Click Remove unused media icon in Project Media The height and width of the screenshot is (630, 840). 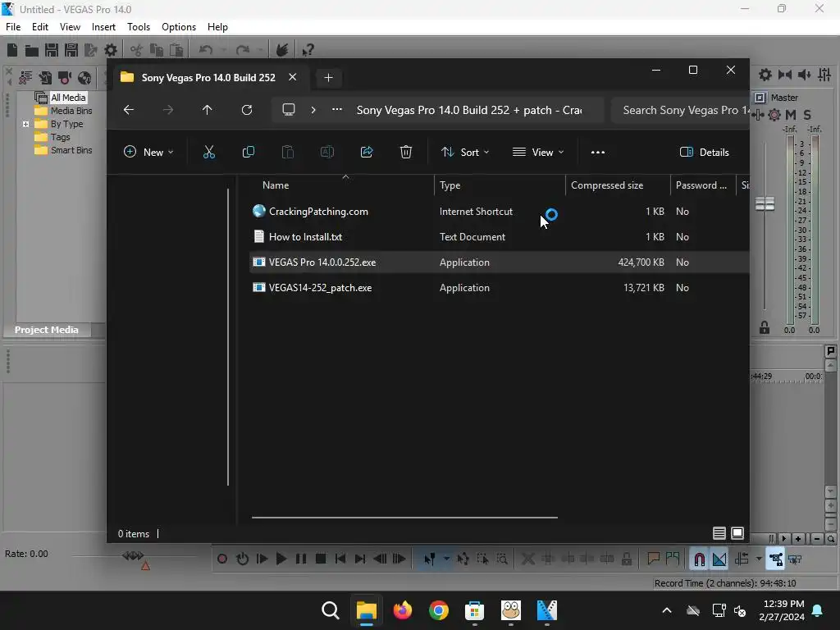click(x=25, y=78)
